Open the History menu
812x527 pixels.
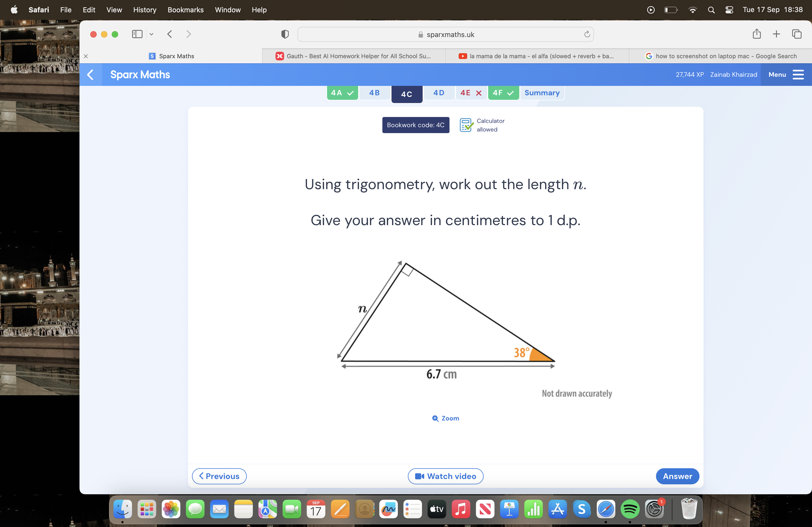pos(145,10)
